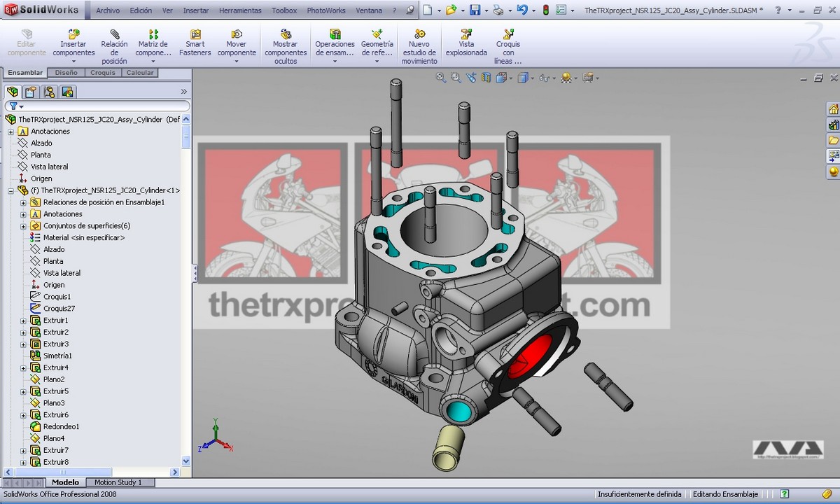Open the Herramientas menu

click(x=240, y=10)
